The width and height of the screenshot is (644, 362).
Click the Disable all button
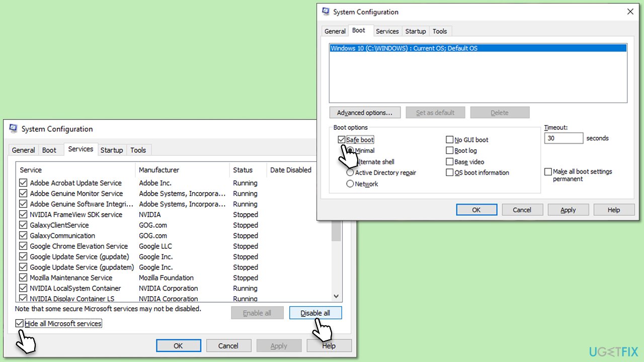tap(315, 312)
